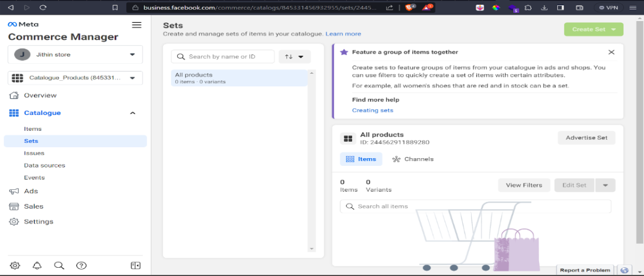Click the Search by name or ID field

point(223,57)
